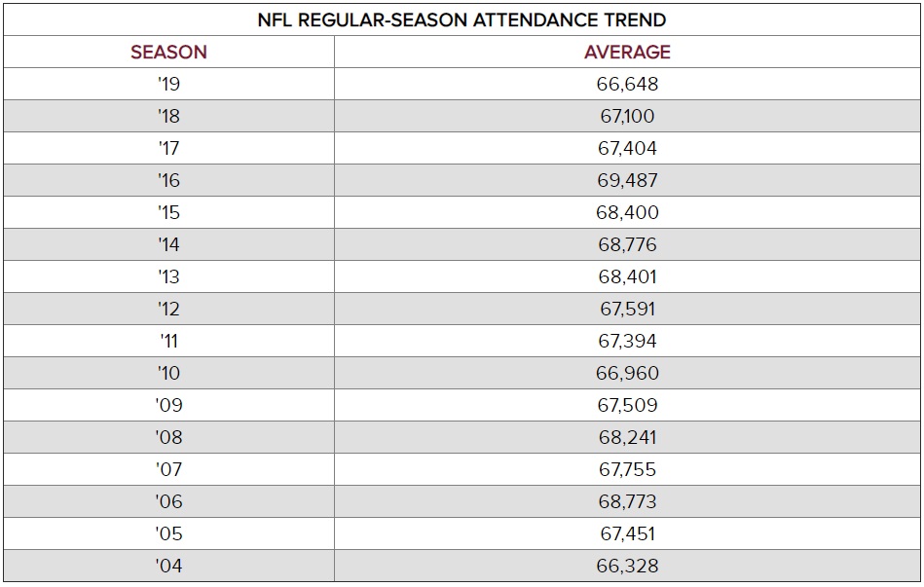The image size is (924, 587).
Task: Click the AVERAGE column header
Action: (627, 53)
